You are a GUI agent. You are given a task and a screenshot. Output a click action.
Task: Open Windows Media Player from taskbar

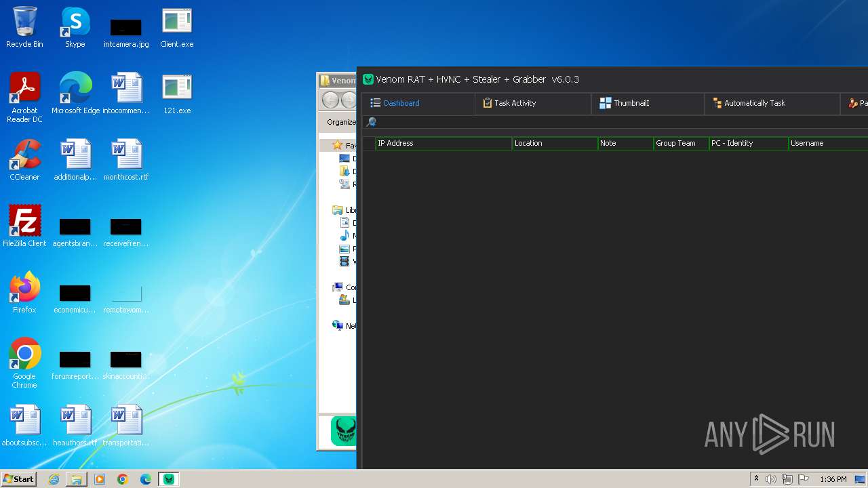click(100, 479)
